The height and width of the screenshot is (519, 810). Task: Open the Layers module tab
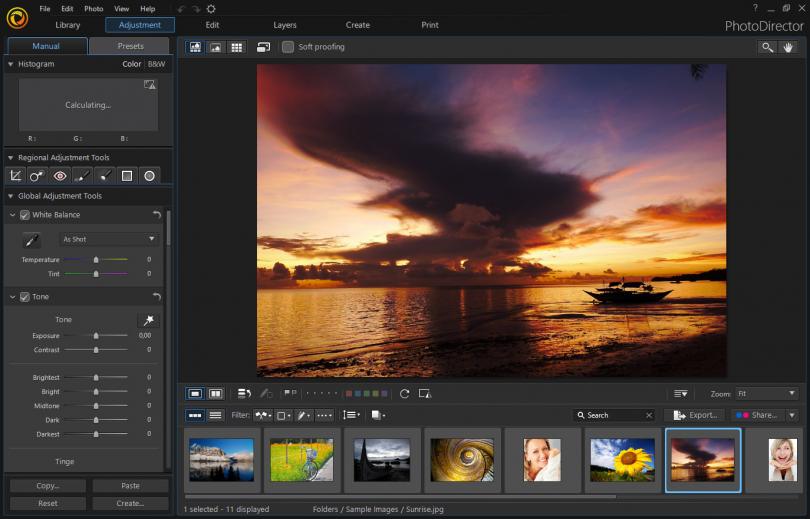284,25
